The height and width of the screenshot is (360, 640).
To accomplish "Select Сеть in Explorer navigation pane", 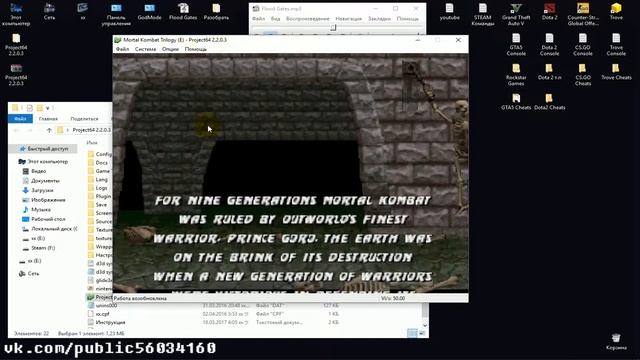I will (x=33, y=273).
